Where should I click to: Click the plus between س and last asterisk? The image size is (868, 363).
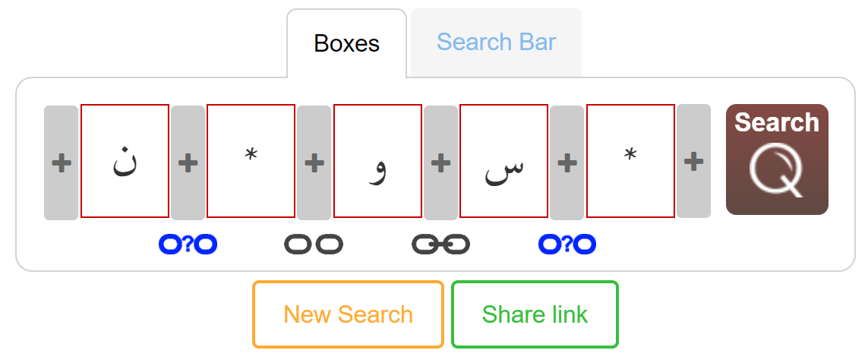tap(567, 163)
